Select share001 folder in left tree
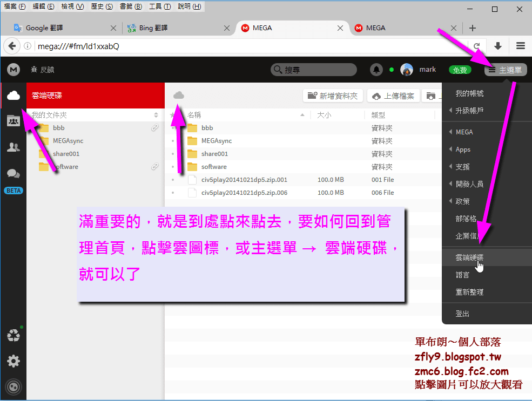This screenshot has width=532, height=401. (x=66, y=154)
